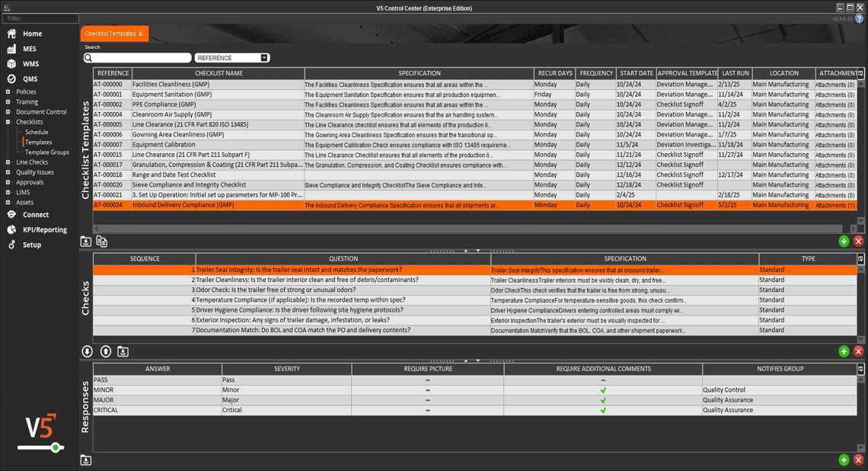This screenshot has width=868, height=471.
Task: Move selected check up arrow icon
Action: coord(106,351)
